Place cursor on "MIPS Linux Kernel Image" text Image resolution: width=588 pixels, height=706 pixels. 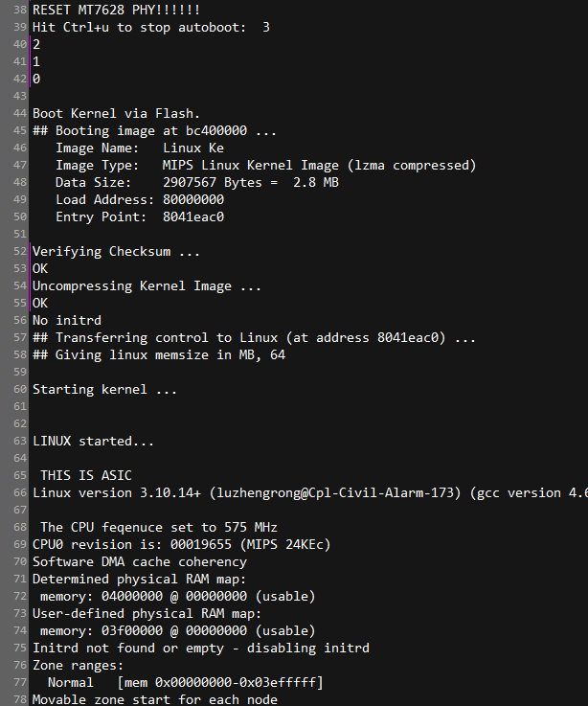(x=251, y=165)
